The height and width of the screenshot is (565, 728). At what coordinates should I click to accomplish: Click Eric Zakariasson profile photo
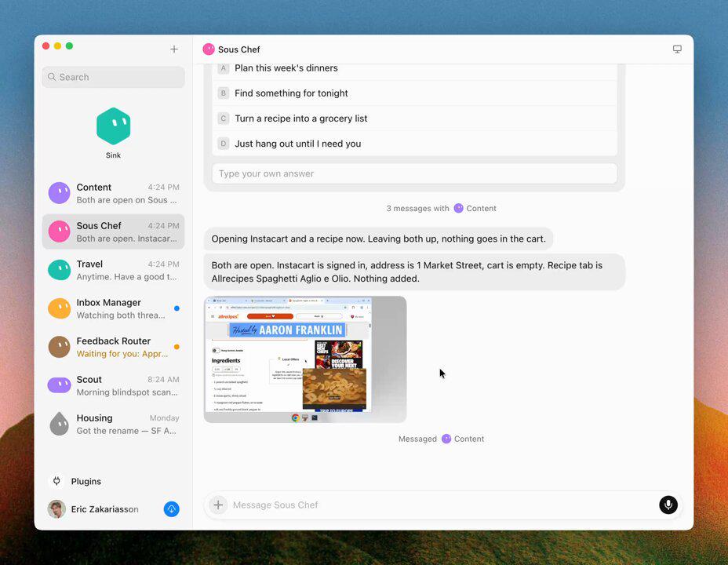56,509
